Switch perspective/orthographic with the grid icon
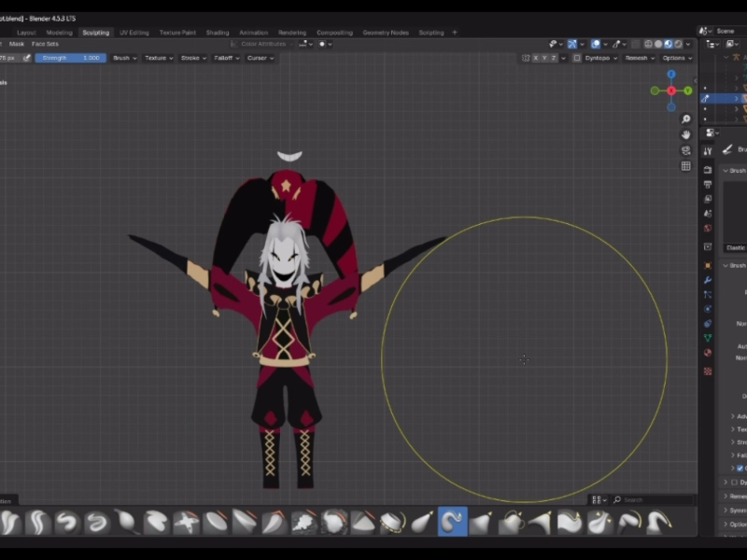 pyautogui.click(x=685, y=166)
